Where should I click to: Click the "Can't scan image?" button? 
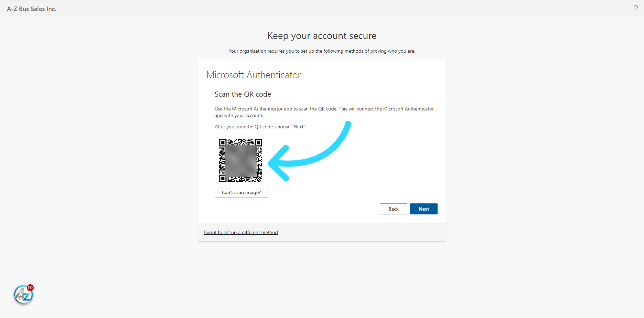coord(241,192)
